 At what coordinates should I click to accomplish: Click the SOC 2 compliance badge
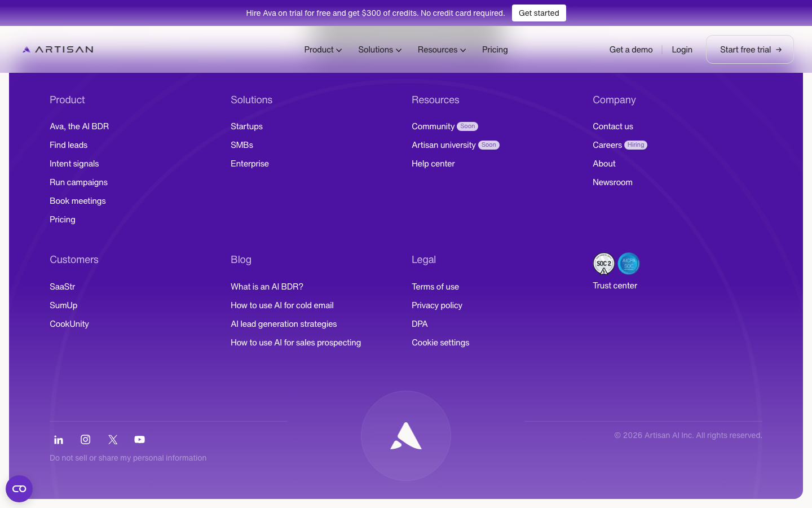click(604, 264)
